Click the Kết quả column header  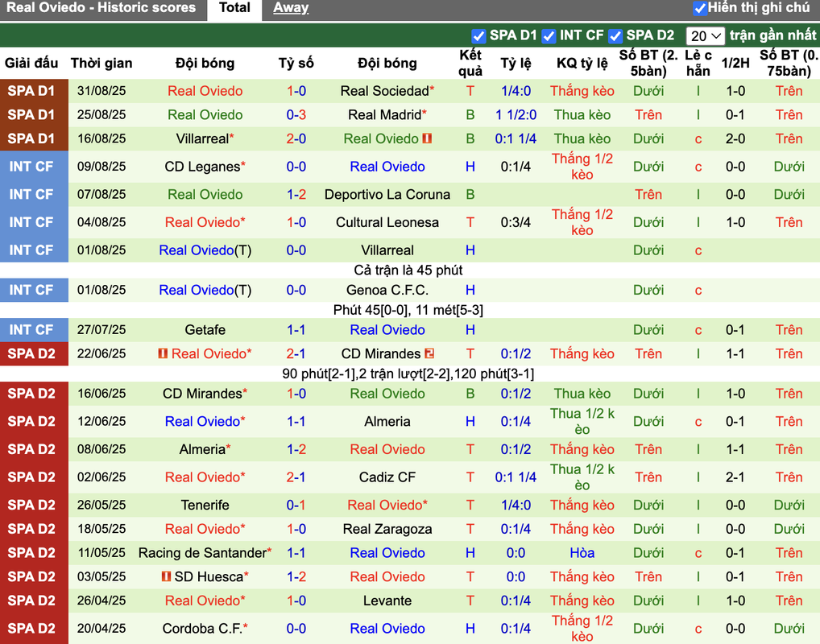tap(470, 64)
